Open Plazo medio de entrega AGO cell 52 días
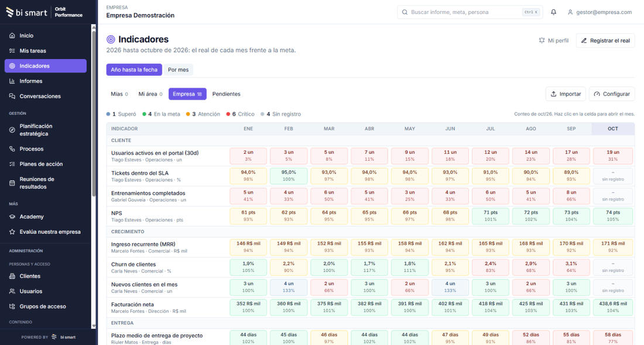This screenshot has height=345, width=644. tap(530, 339)
